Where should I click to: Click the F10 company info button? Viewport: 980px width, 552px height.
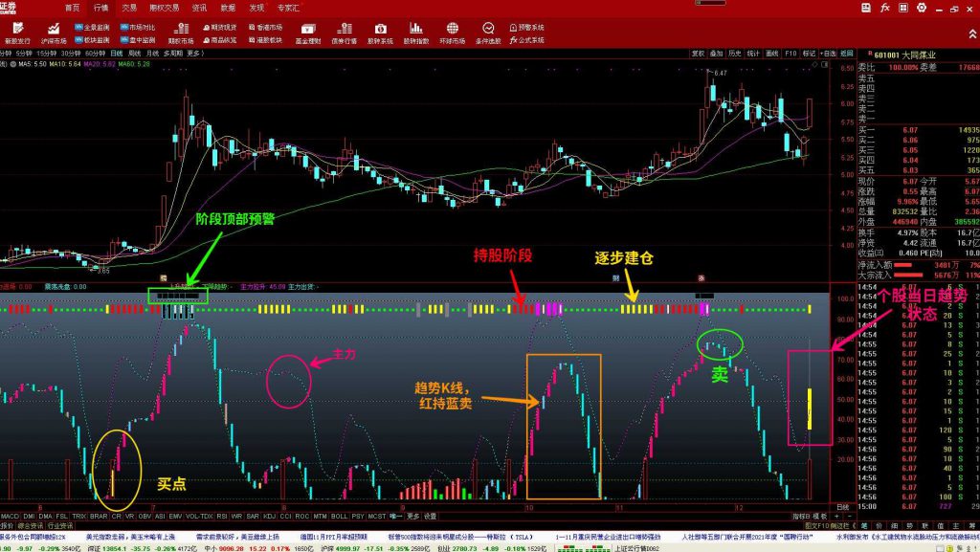(x=791, y=54)
